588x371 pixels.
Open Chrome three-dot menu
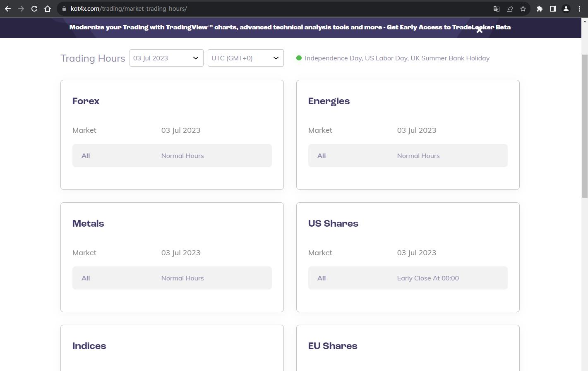click(579, 9)
